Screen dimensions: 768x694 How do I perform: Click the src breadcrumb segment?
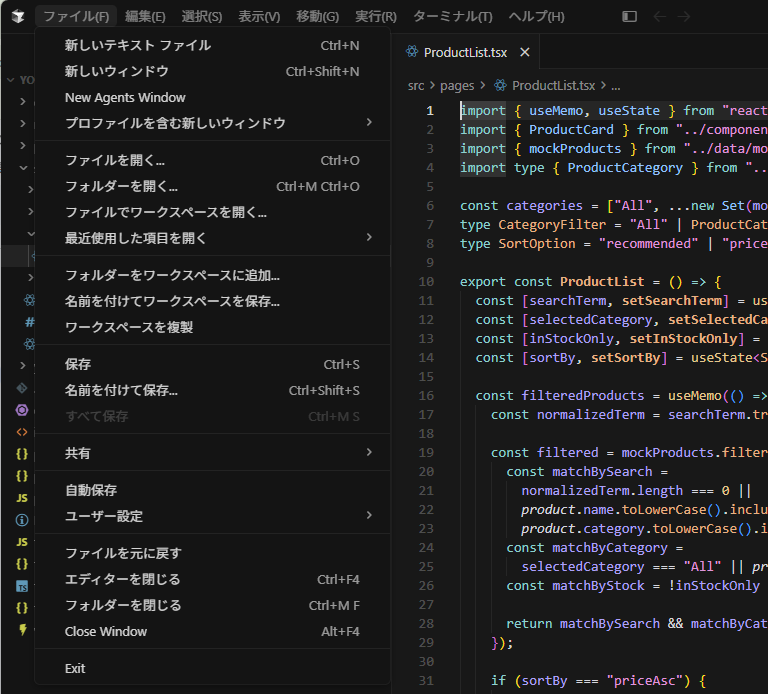[x=416, y=86]
